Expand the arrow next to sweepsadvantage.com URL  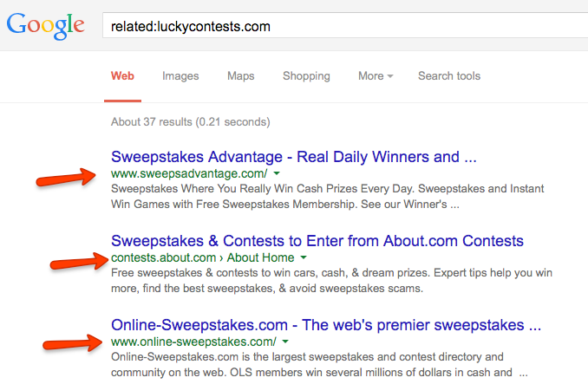click(276, 173)
